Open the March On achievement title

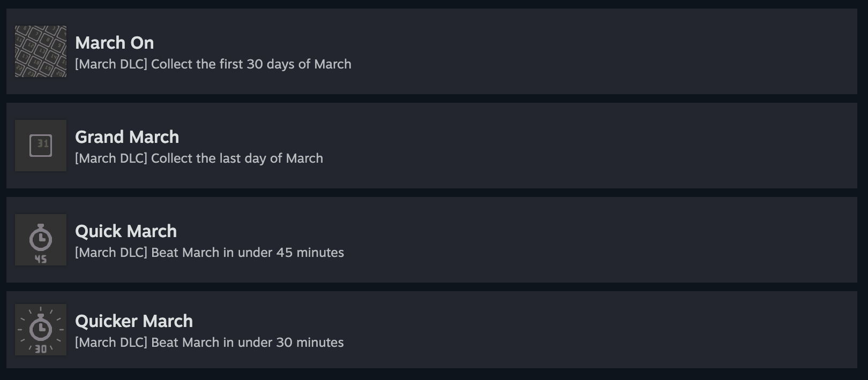pos(114,43)
